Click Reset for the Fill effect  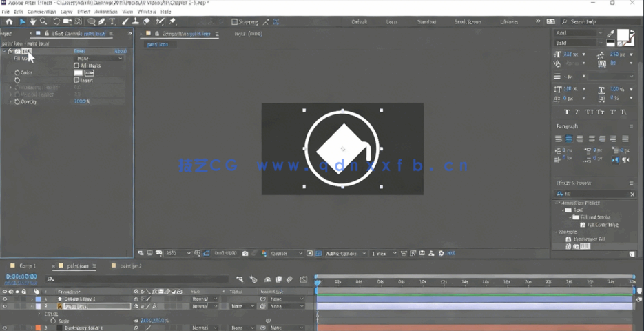point(79,51)
